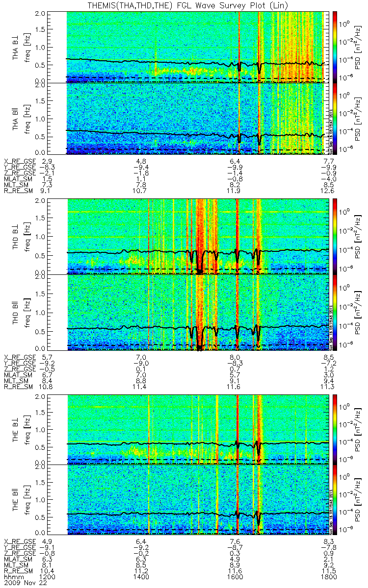The width and height of the screenshot is (368, 588).
Task: Click the PSD color bar beside THA B||
Action: 335,118
